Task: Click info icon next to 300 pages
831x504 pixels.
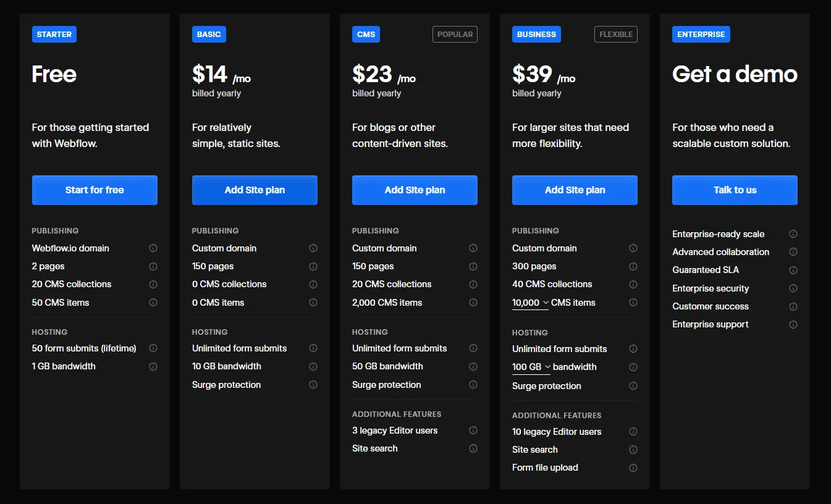Action: (633, 266)
